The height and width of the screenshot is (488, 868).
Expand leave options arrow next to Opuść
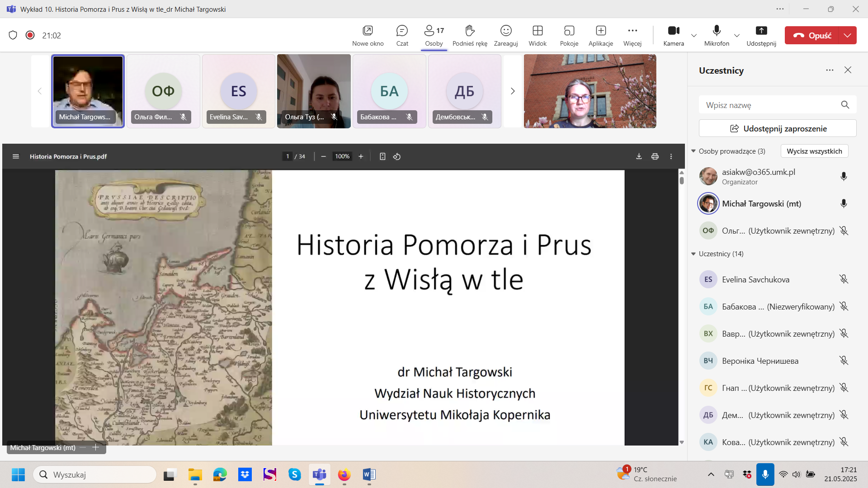[848, 35]
